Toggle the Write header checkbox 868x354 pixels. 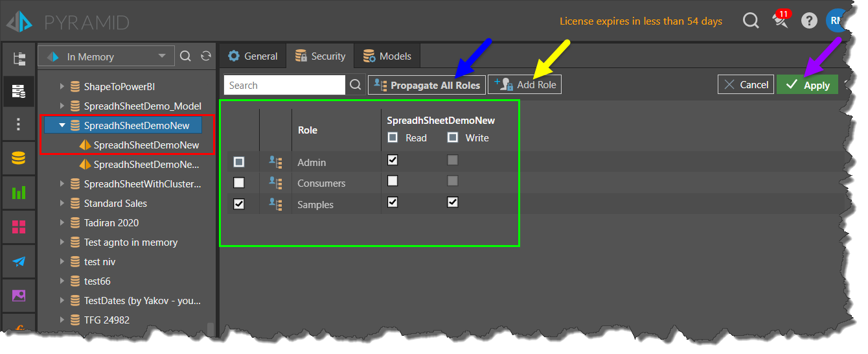(453, 137)
